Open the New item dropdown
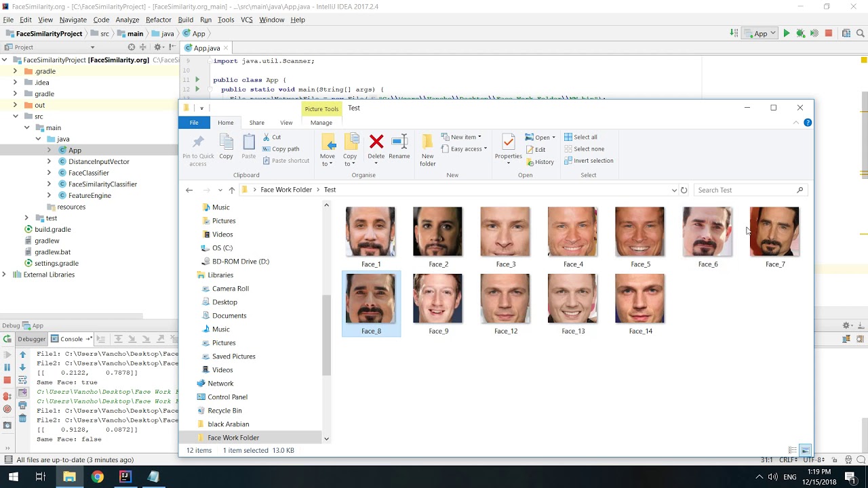868x488 pixels. click(461, 137)
